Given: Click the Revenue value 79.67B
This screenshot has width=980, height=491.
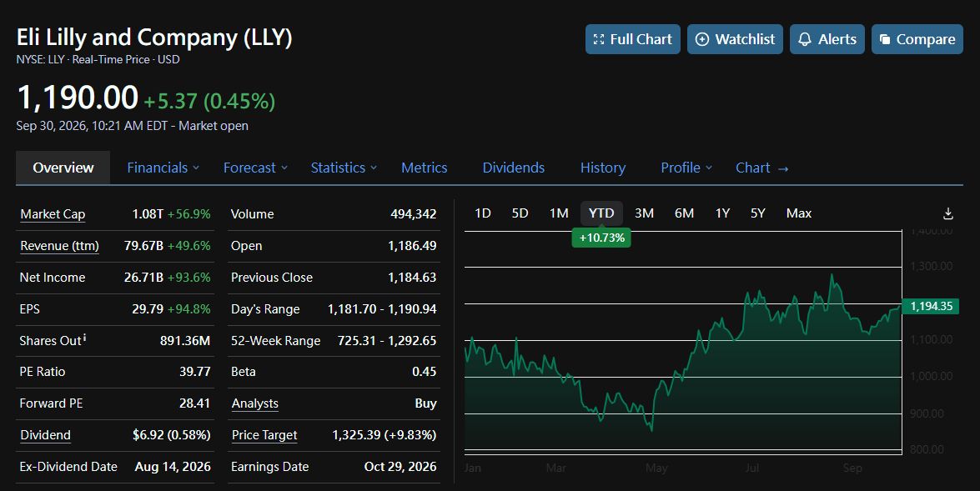Looking at the screenshot, I should point(143,246).
